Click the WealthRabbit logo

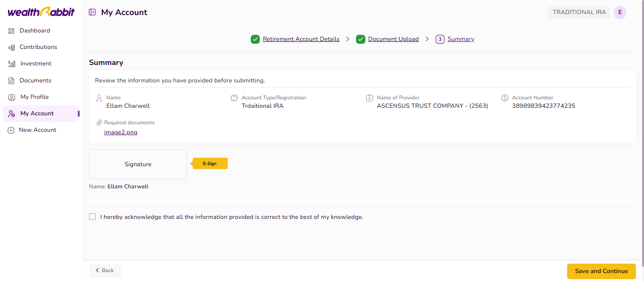coord(41,12)
